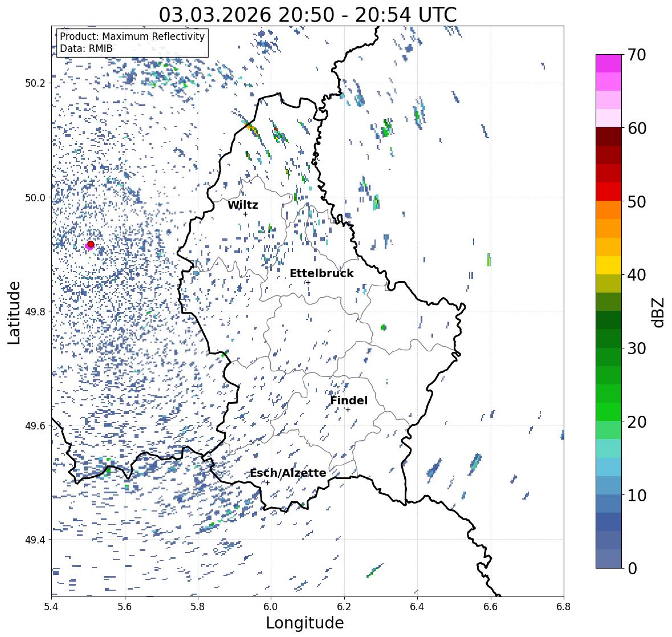Click the 'Product: Maximum Reflectivity' legend text

132,36
